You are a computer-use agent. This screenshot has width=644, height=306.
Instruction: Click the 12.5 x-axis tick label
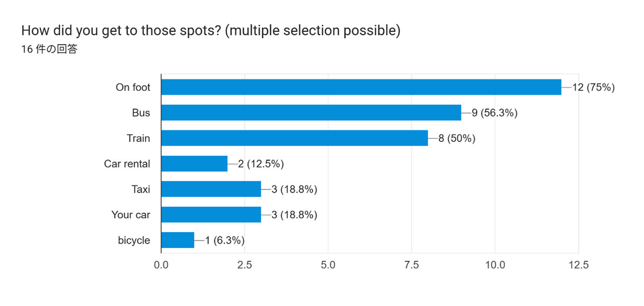point(579,265)
